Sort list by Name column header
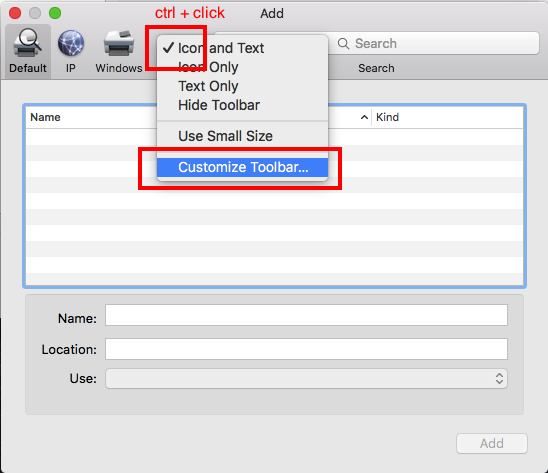The height and width of the screenshot is (473, 548). pos(45,117)
